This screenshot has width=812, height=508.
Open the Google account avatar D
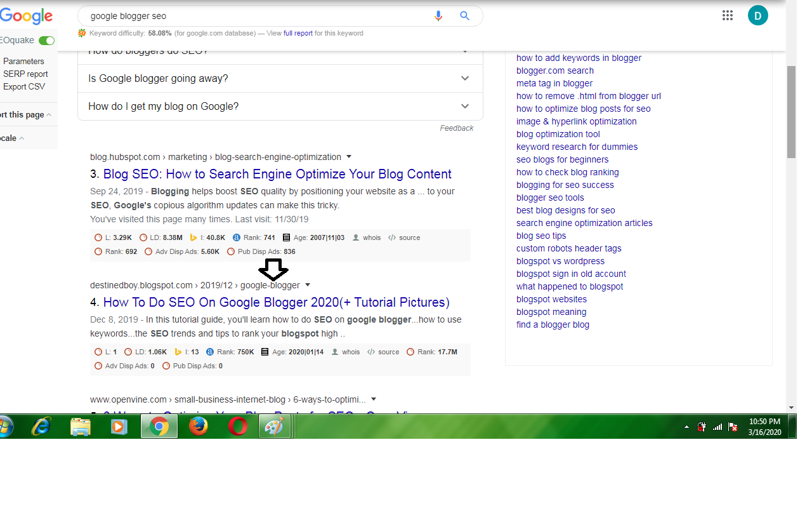point(757,15)
